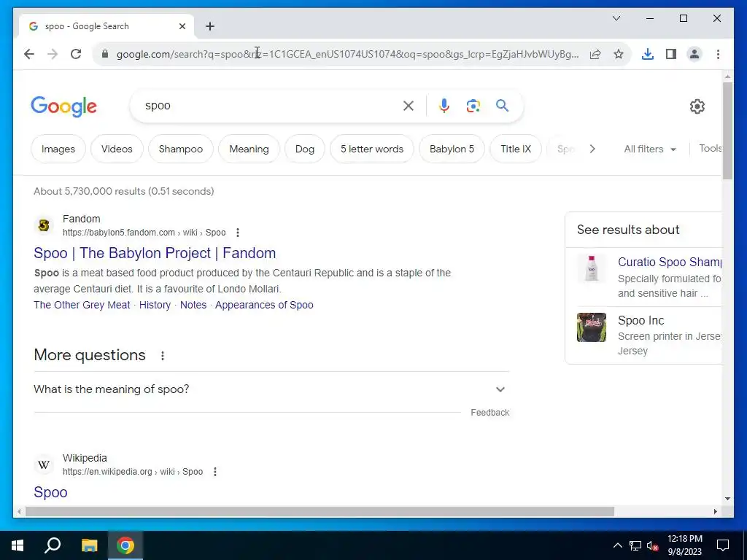Start voice search with microphone icon
Screen dimensions: 747x560
pyautogui.click(x=444, y=106)
